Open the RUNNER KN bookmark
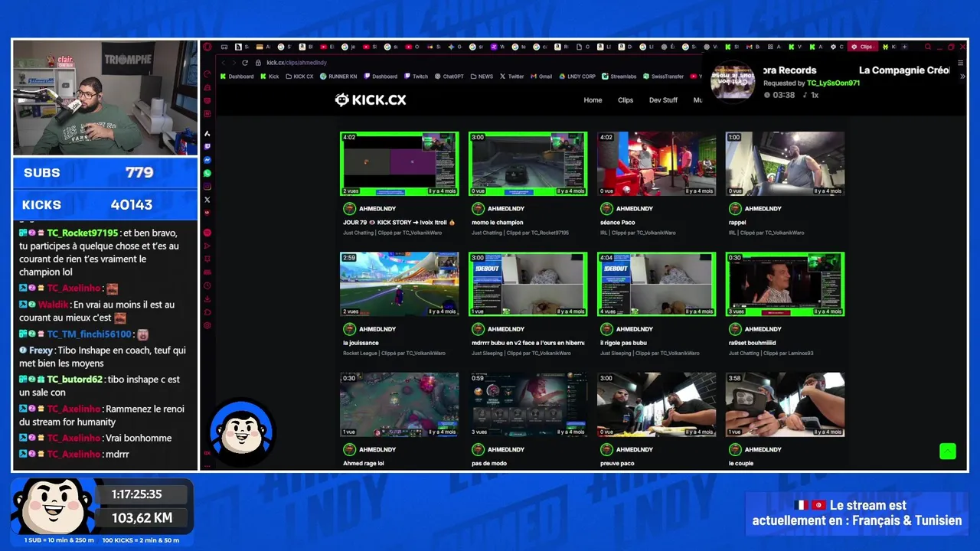 coord(338,77)
